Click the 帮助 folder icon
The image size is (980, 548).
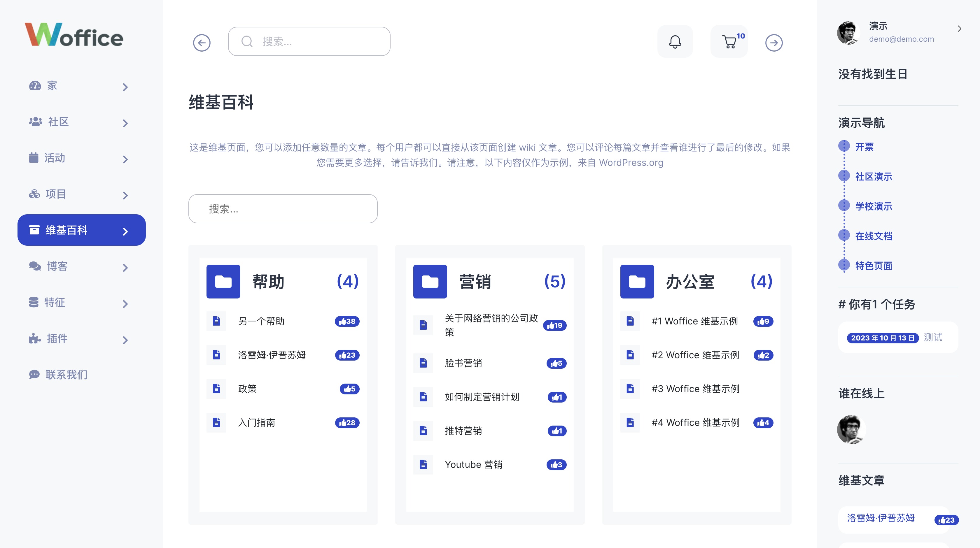point(223,281)
